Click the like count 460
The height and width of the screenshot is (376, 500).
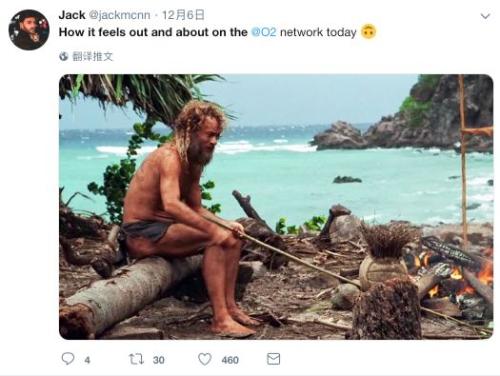[230, 360]
